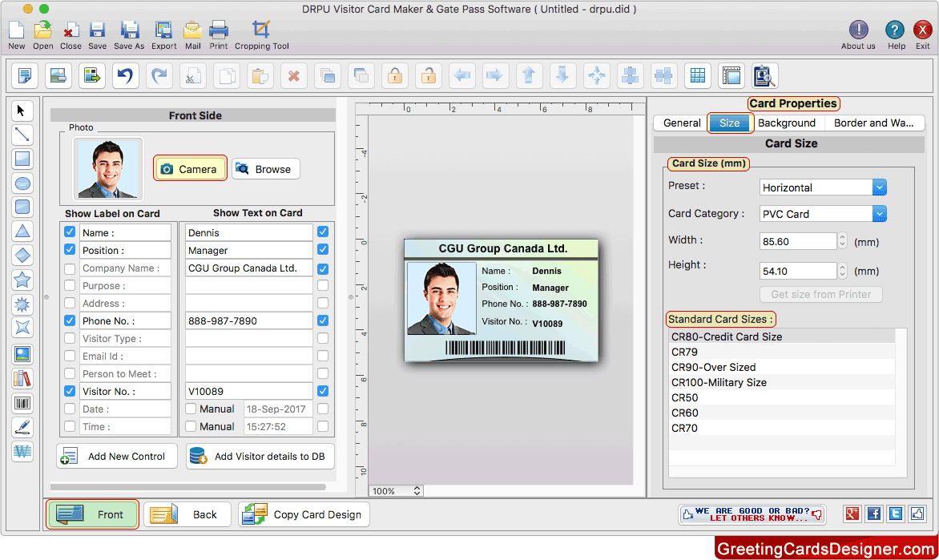The height and width of the screenshot is (560, 939).
Task: Expand the Card Category dropdown
Action: tap(879, 214)
